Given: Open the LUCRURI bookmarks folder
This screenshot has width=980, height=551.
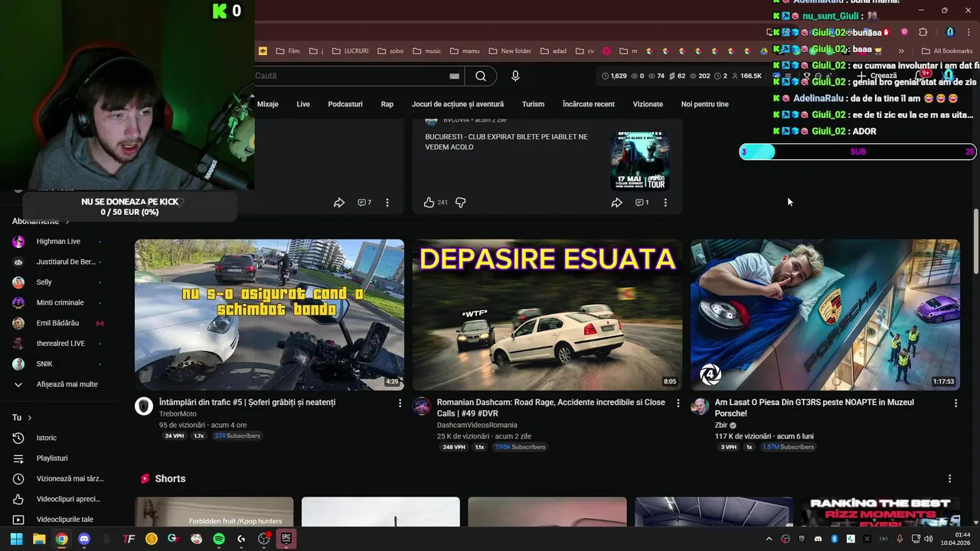Looking at the screenshot, I should [351, 51].
